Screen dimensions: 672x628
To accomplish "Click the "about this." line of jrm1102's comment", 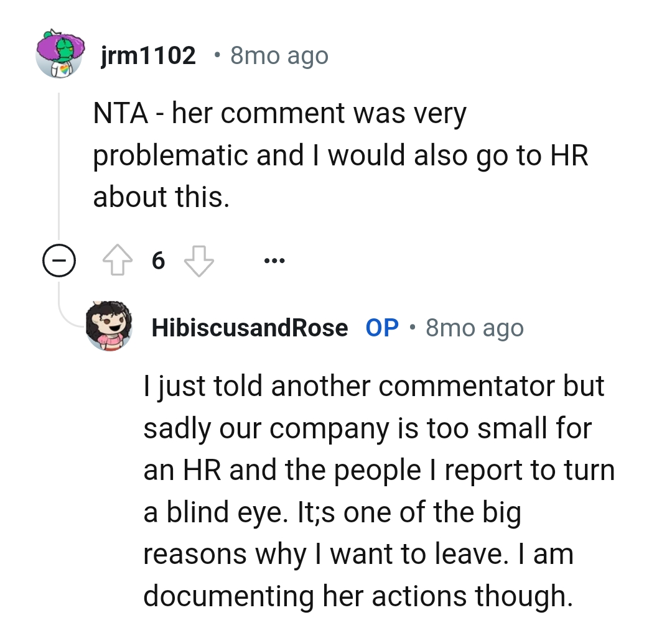I will [x=161, y=196].
